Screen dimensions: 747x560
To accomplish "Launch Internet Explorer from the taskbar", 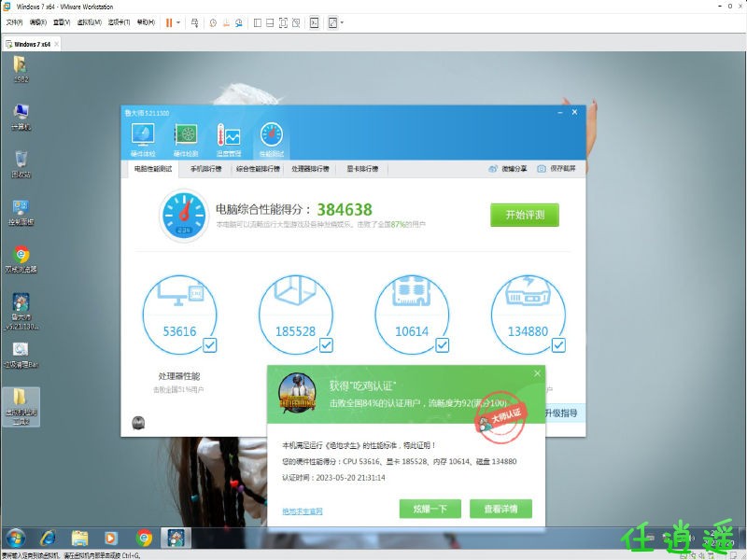I will click(48, 539).
